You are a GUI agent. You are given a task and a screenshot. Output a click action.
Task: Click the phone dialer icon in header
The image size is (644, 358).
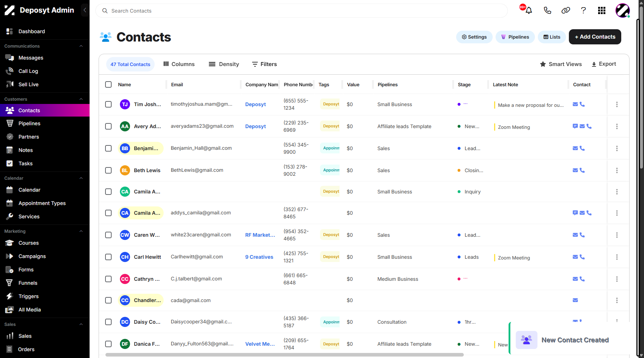[x=548, y=10]
